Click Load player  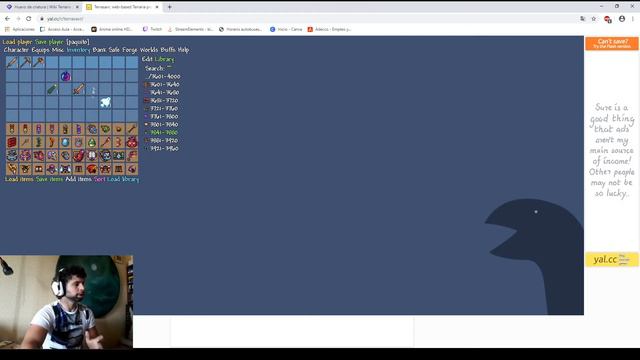pos(18,42)
